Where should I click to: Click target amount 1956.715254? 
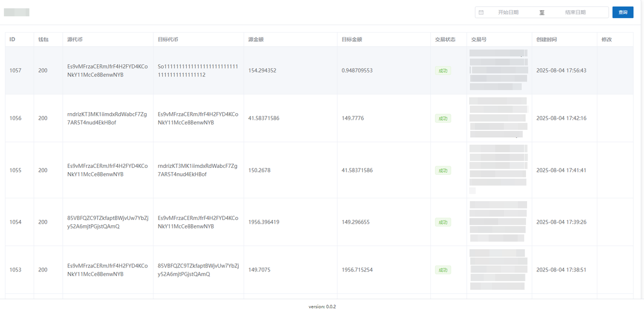point(357,270)
